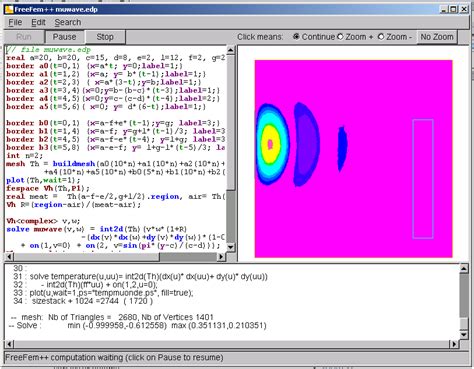Click code editor scroll right arrow

coord(221,257)
